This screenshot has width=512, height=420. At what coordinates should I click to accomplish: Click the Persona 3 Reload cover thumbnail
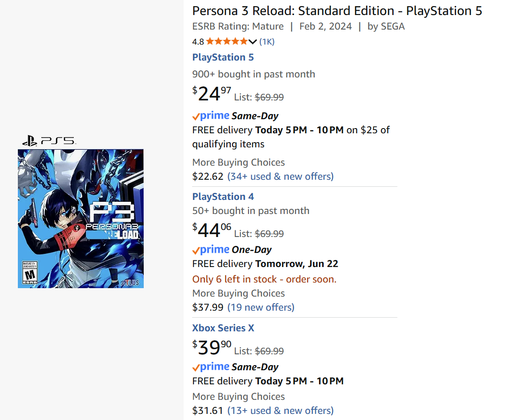[81, 218]
